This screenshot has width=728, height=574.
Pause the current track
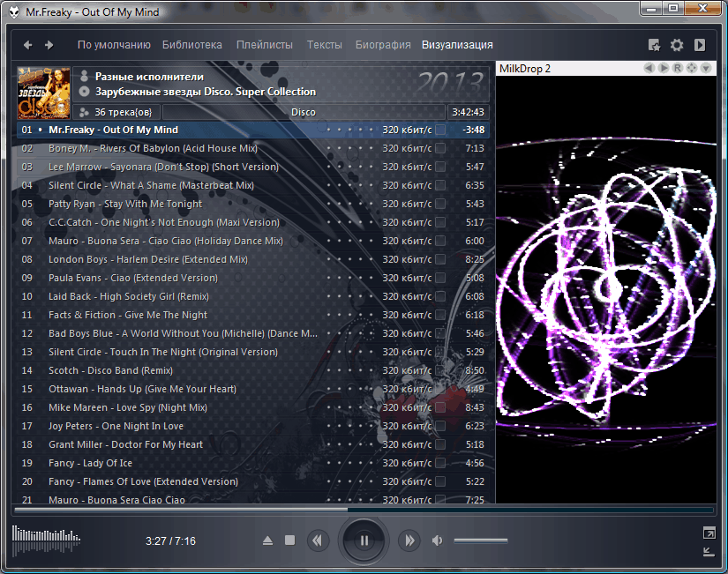pyautogui.click(x=364, y=540)
